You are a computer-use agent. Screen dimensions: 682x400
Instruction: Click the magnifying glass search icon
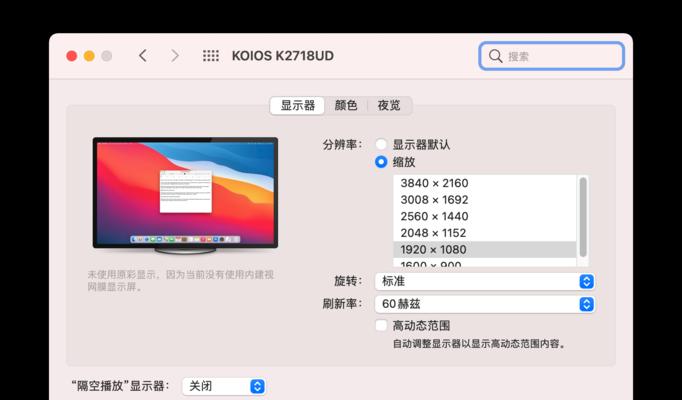coord(495,56)
